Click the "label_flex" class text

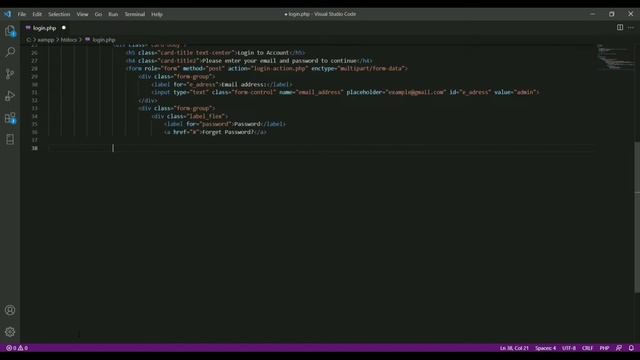click(x=205, y=116)
